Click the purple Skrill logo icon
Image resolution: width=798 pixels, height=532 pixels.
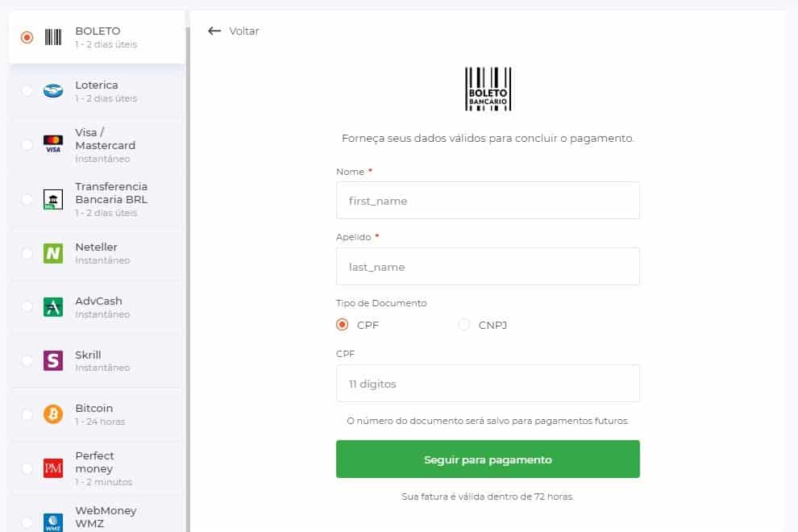pyautogui.click(x=53, y=360)
